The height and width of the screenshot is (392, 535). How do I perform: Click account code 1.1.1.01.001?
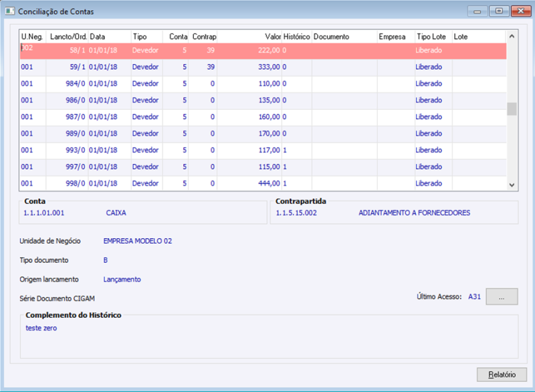(x=43, y=213)
